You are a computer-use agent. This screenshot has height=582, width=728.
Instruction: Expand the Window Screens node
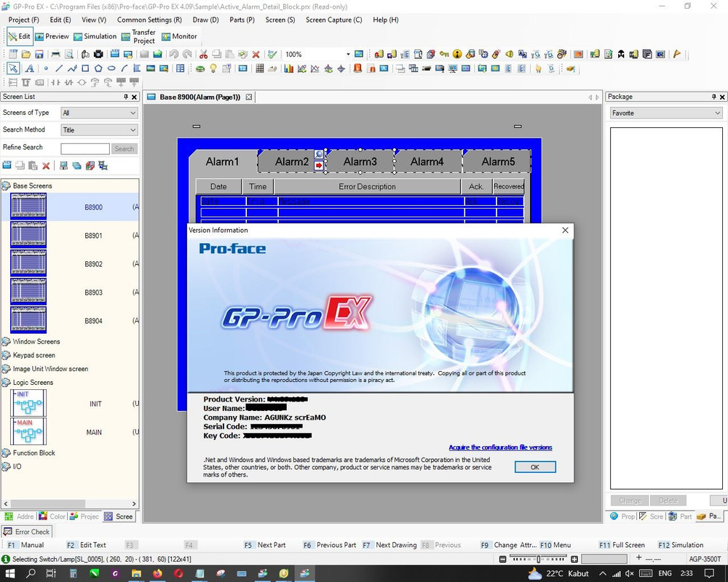click(x=6, y=342)
